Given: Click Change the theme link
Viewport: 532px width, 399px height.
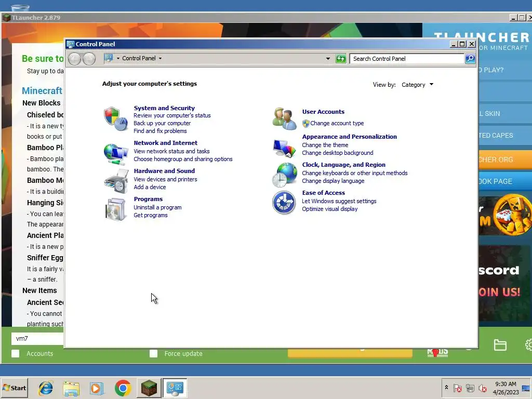Looking at the screenshot, I should coord(325,145).
